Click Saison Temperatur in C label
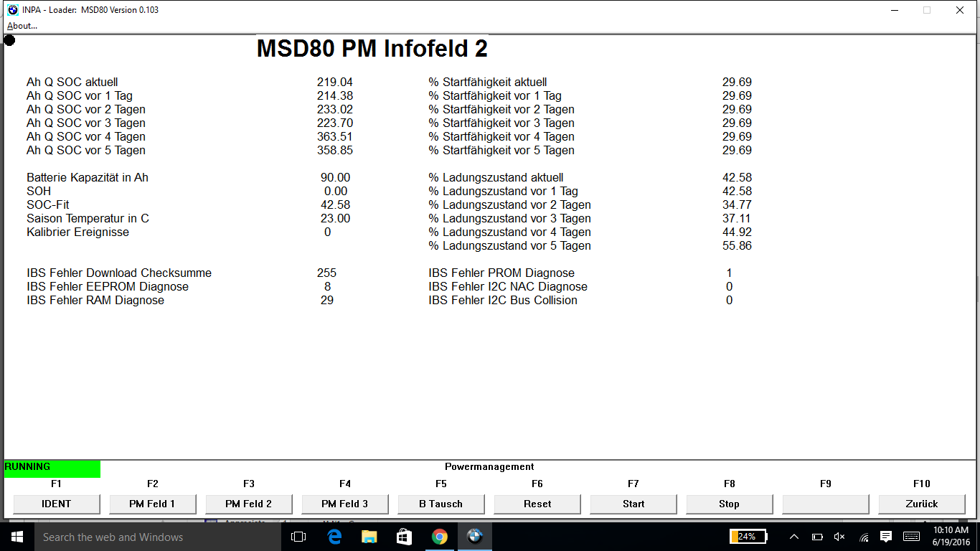The width and height of the screenshot is (980, 551). coord(88,219)
